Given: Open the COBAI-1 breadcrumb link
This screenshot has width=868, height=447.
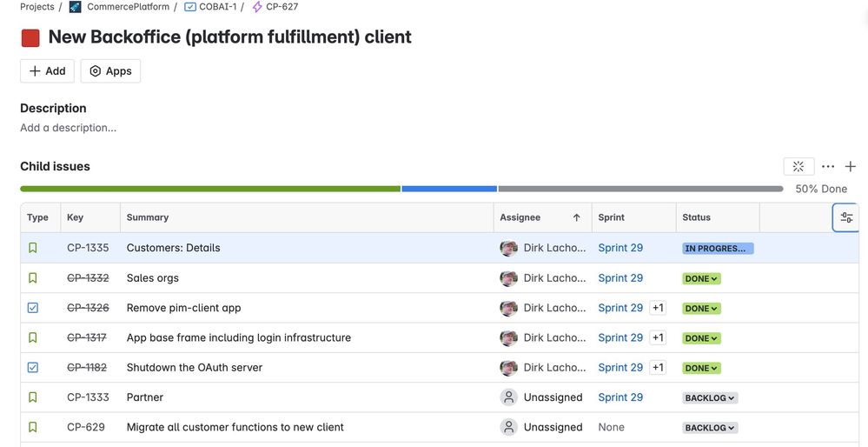Looking at the screenshot, I should [217, 7].
